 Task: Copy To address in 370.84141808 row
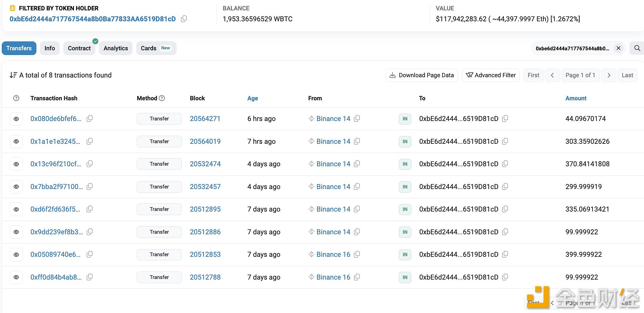pos(505,164)
